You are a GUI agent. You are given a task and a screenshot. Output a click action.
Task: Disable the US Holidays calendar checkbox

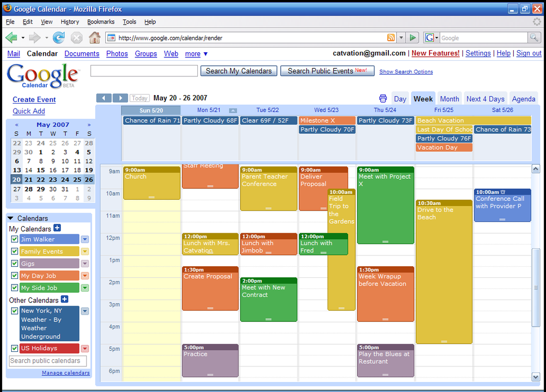[14, 348]
